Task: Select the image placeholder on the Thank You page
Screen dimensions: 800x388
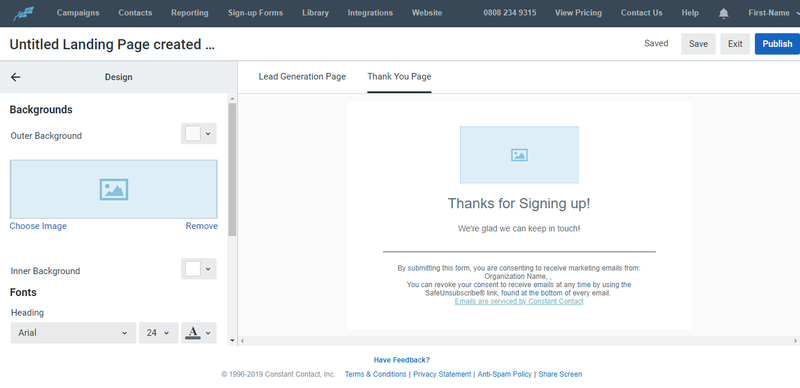Action: (519, 155)
